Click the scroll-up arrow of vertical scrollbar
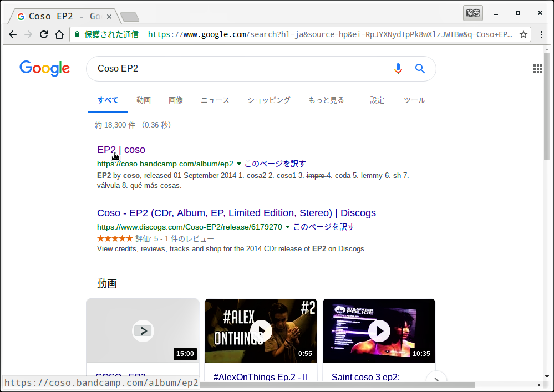The height and width of the screenshot is (392, 554). (x=547, y=49)
